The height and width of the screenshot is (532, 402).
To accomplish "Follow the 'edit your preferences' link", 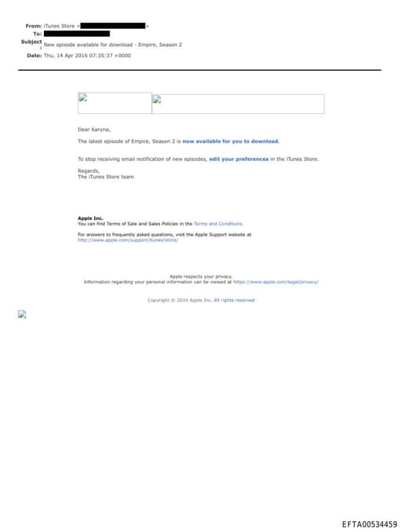I will pyautogui.click(x=239, y=159).
